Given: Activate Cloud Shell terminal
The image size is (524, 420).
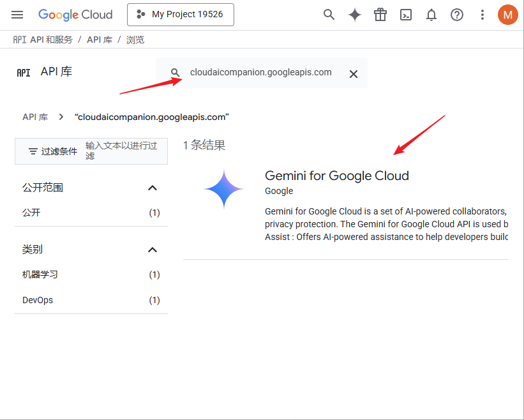Looking at the screenshot, I should pos(405,14).
